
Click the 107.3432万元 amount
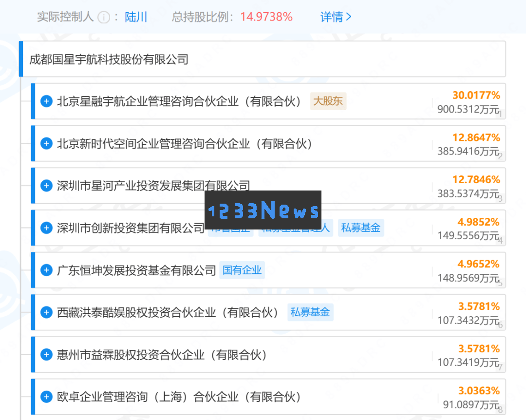pos(469,321)
